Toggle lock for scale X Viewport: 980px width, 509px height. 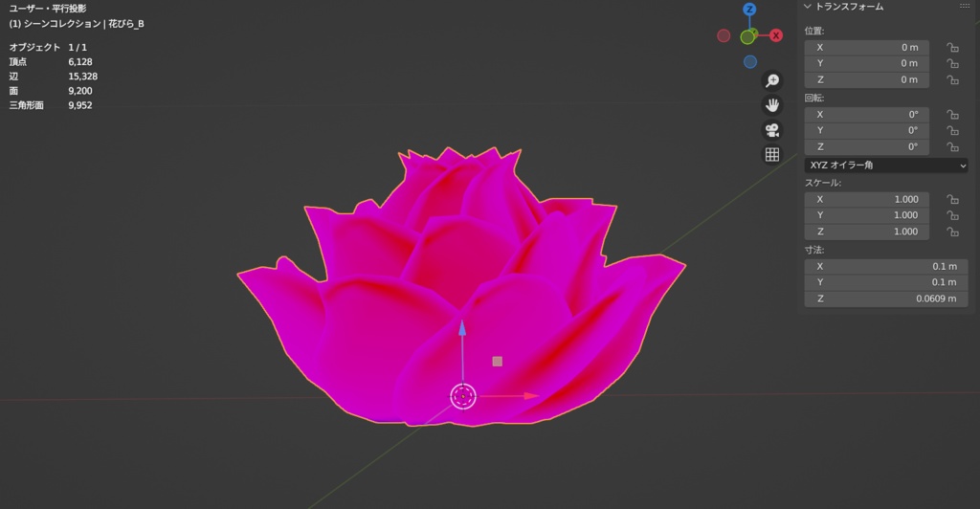pyautogui.click(x=952, y=199)
